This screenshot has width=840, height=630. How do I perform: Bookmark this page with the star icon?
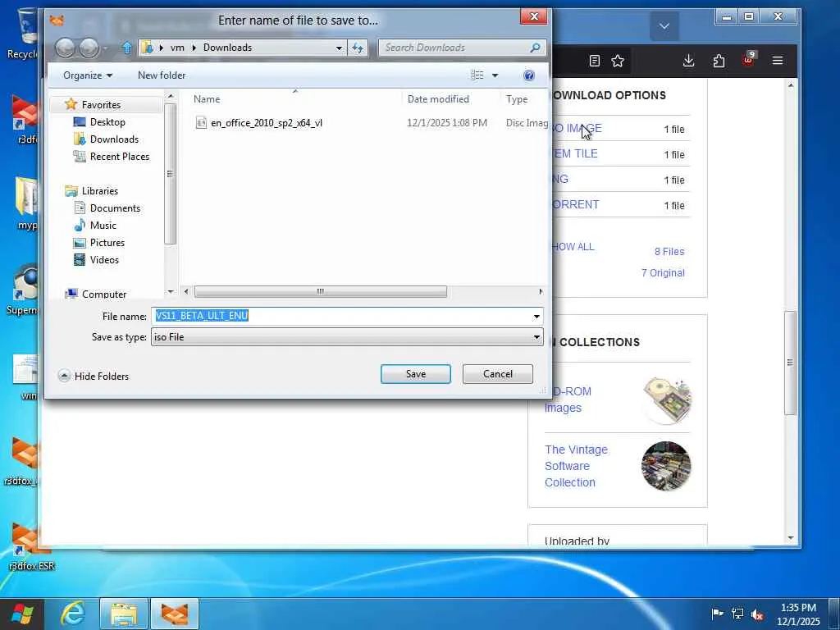[618, 61]
